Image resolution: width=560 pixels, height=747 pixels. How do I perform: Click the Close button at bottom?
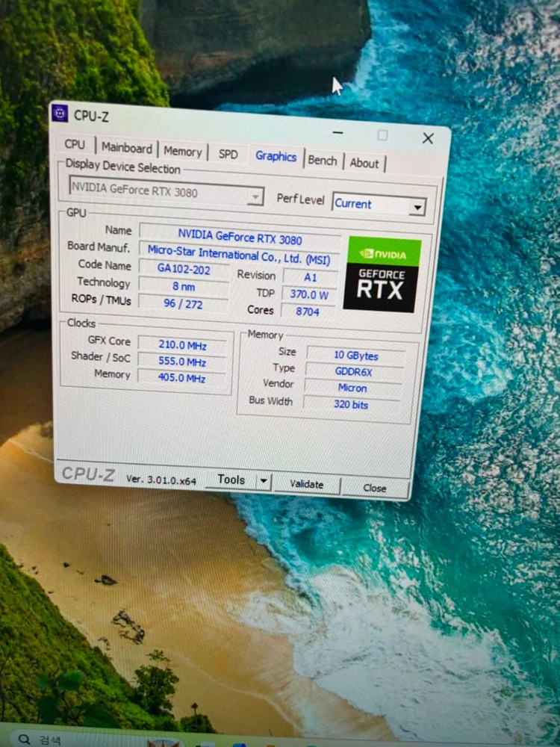pyautogui.click(x=375, y=488)
